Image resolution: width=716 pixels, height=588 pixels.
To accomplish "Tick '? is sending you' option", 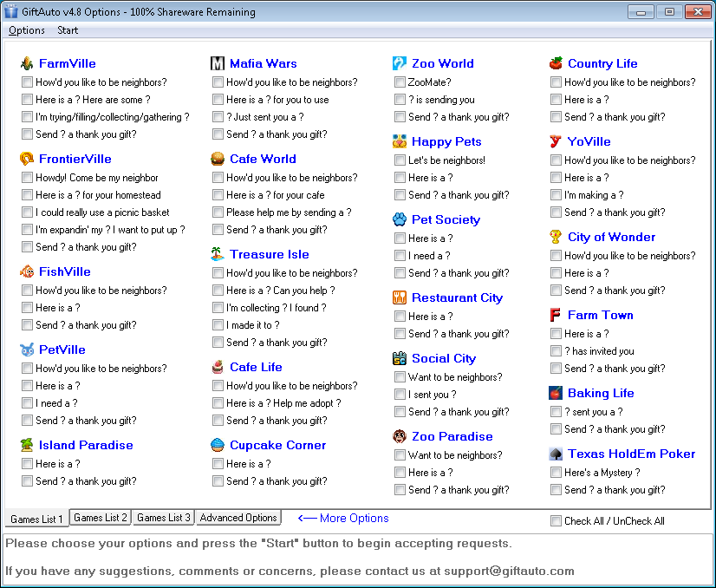I will click(x=400, y=99).
